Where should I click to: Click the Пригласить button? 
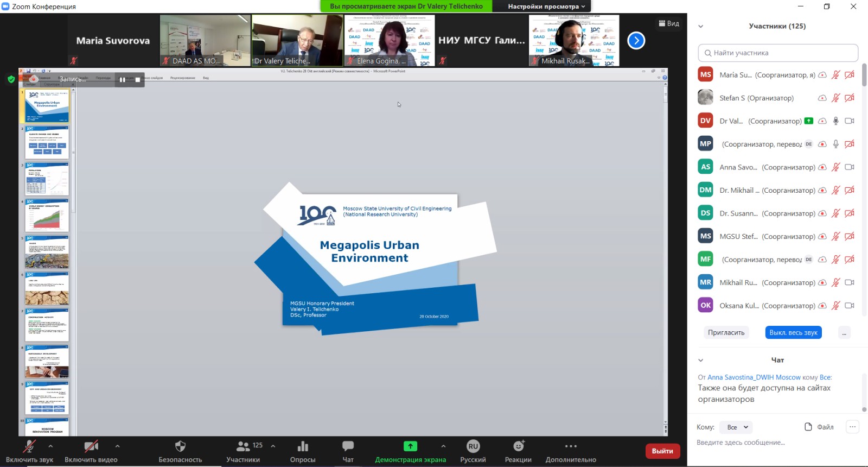[x=726, y=333]
